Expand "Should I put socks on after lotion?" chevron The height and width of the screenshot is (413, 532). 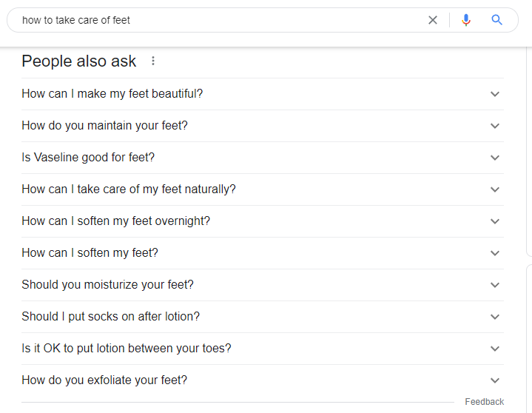pyautogui.click(x=495, y=317)
